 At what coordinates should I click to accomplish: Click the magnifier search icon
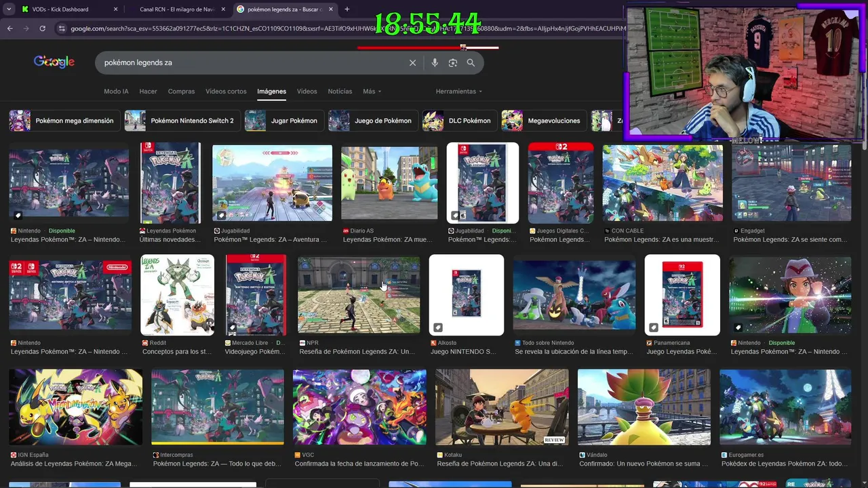tap(471, 62)
